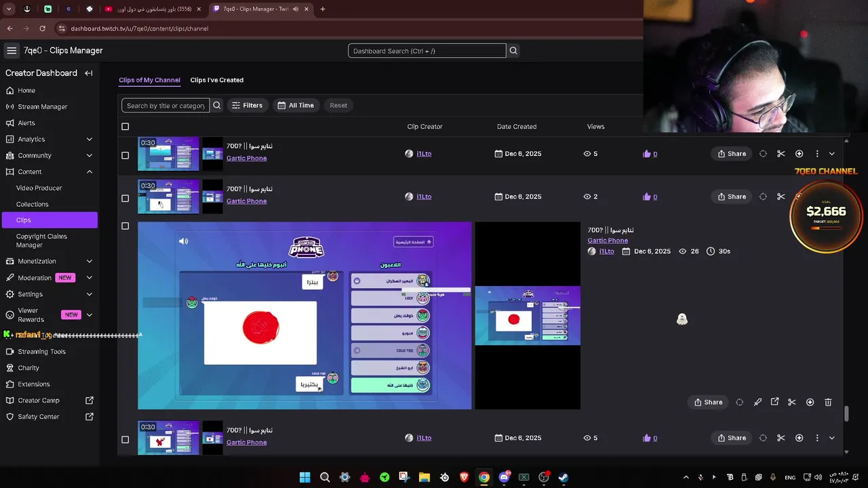Share the expanded clip
Image resolution: width=868 pixels, height=488 pixels.
pos(708,402)
